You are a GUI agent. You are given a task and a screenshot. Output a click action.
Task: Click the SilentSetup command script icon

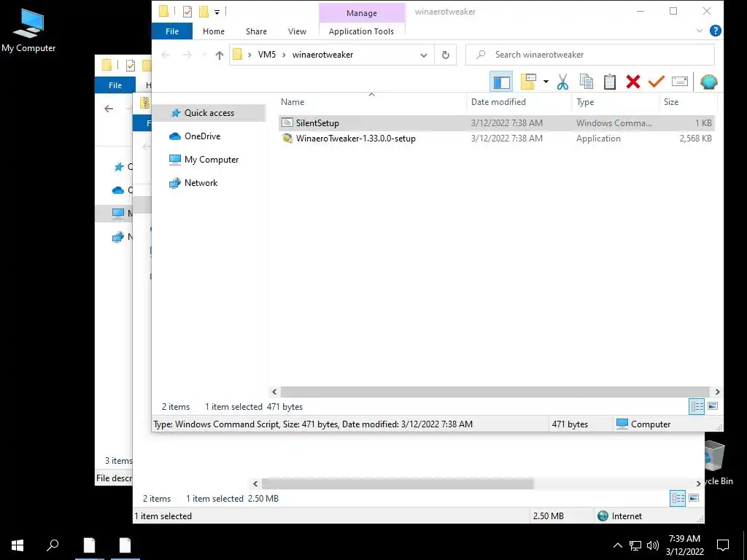click(x=287, y=122)
